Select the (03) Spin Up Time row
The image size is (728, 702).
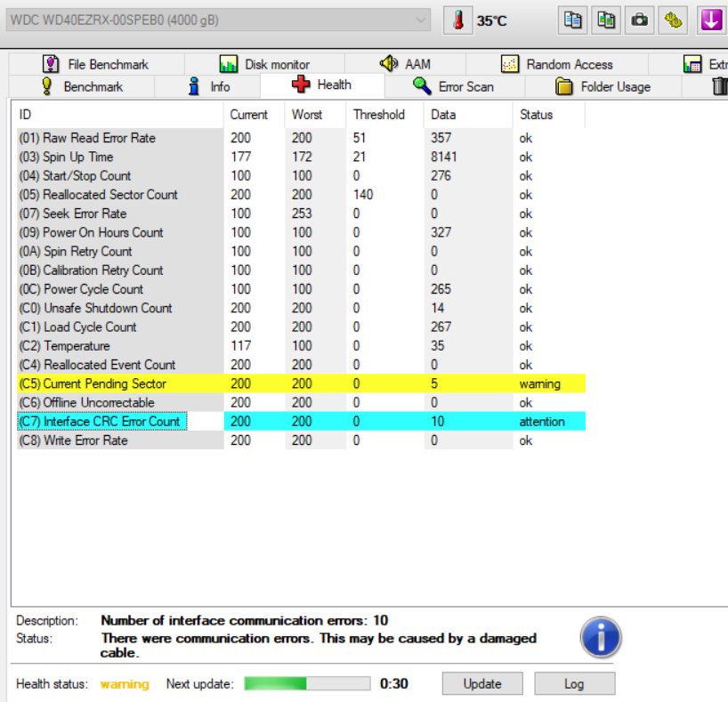pos(301,157)
